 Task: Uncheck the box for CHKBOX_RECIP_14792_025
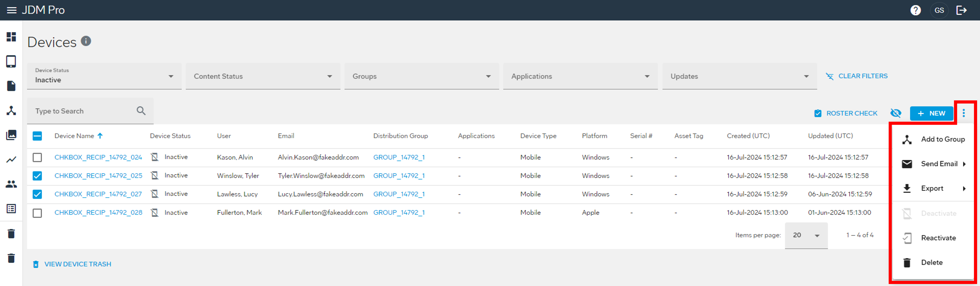coord(37,176)
